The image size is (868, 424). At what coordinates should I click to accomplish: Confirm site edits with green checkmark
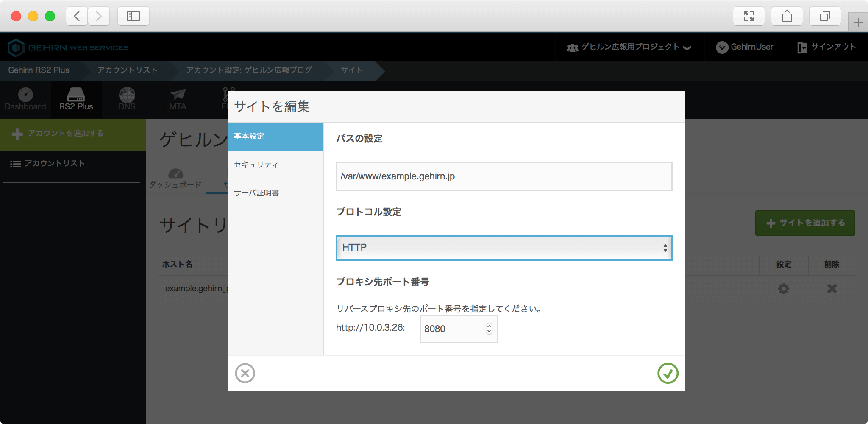coord(668,373)
